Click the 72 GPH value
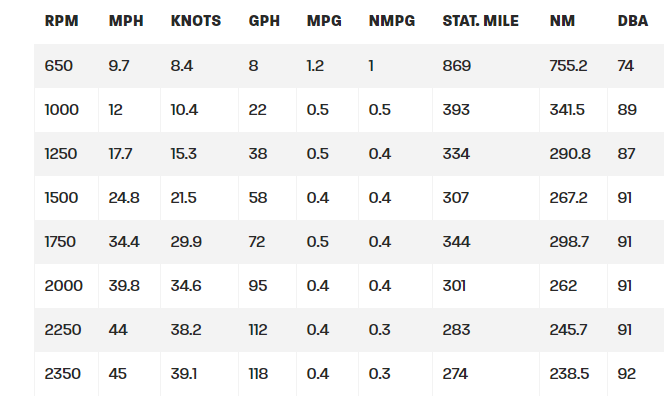 [257, 242]
